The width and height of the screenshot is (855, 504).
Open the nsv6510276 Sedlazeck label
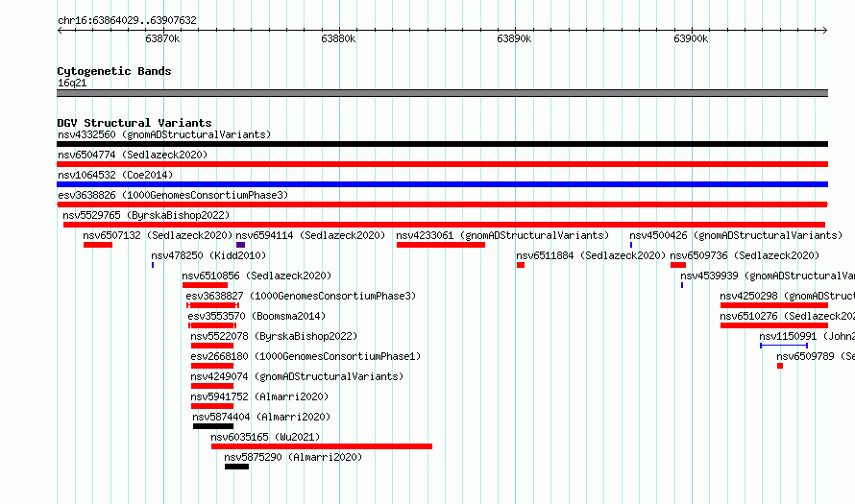[787, 316]
